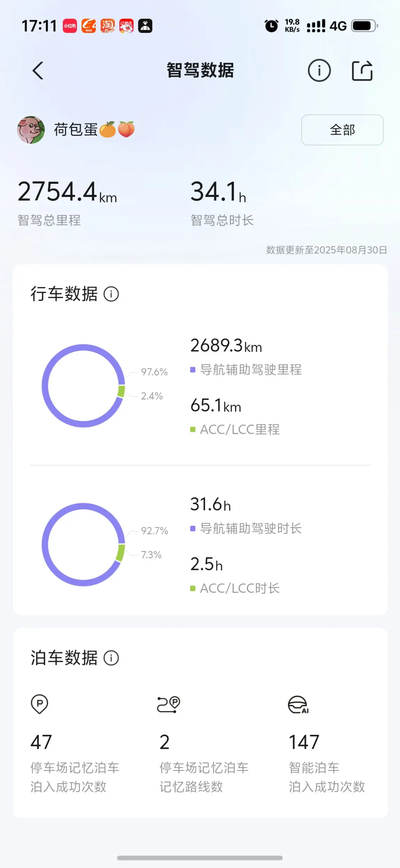
Task: Select 导航辅助驾驶里程 purple legend swatch
Action: click(x=193, y=370)
